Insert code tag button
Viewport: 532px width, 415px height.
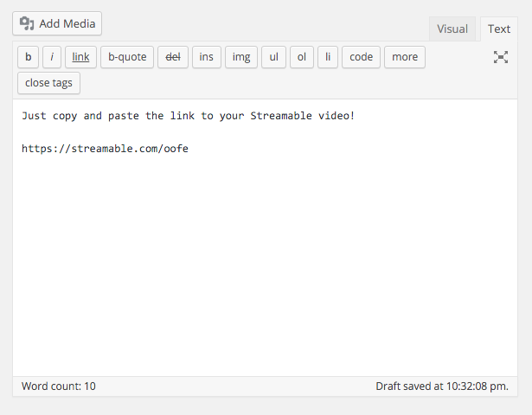coord(361,57)
